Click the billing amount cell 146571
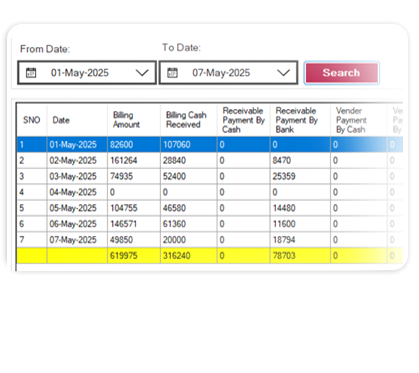 pyautogui.click(x=134, y=224)
